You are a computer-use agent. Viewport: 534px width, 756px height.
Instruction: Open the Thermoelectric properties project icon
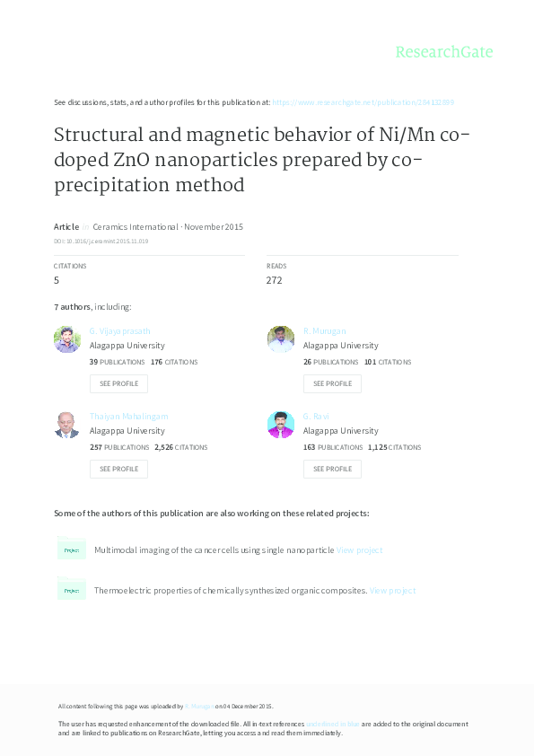coord(72,590)
